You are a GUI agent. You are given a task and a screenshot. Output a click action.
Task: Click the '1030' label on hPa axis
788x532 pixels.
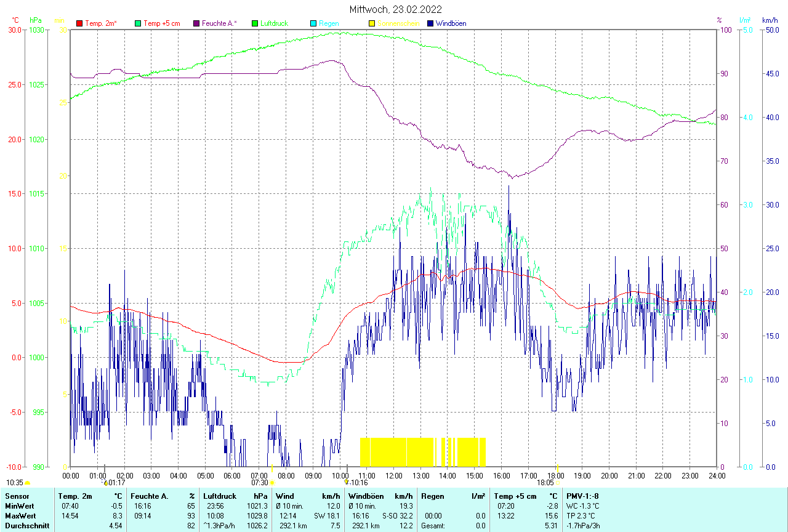(37, 30)
